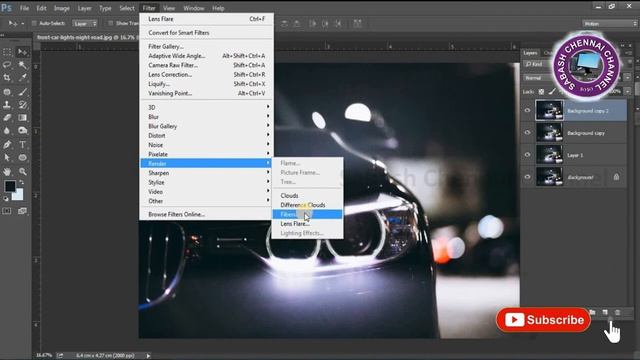This screenshot has width=640, height=360.
Task: Open the Window menu
Action: point(194,8)
